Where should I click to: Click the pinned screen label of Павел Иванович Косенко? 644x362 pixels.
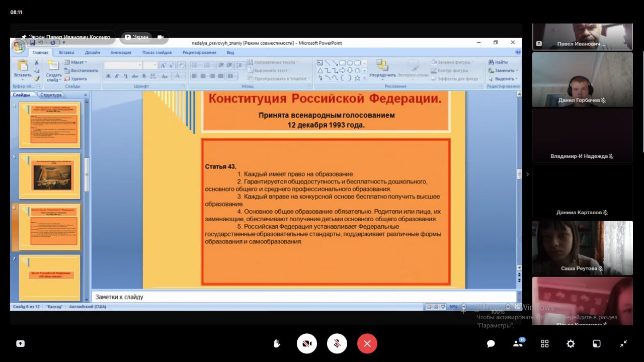pyautogui.click(x=65, y=37)
